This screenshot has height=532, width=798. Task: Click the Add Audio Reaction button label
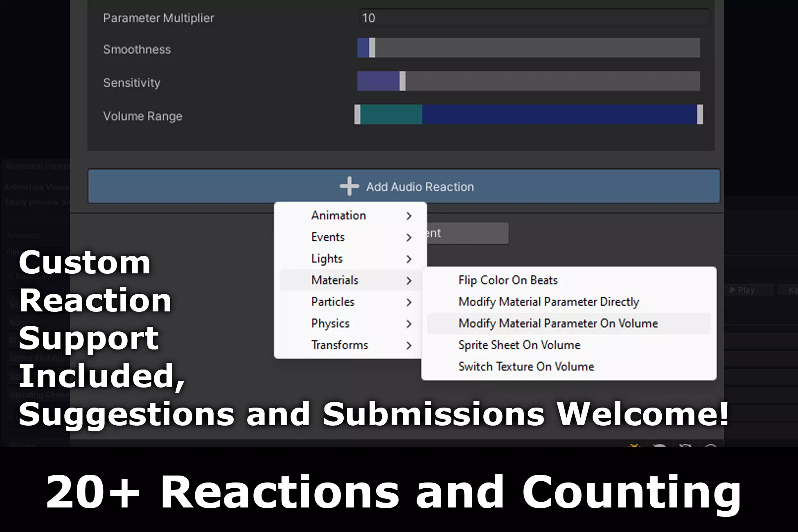point(420,187)
